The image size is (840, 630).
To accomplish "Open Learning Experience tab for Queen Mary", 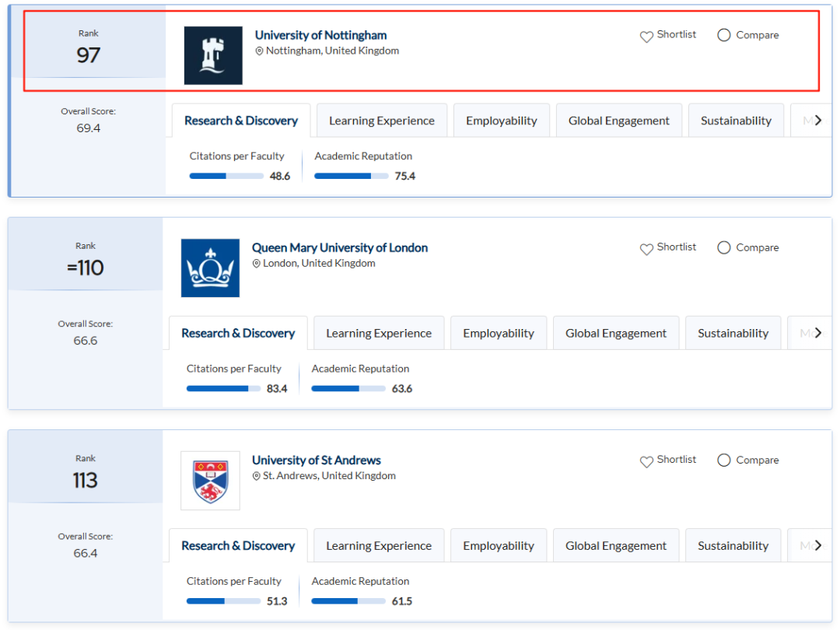I will pyautogui.click(x=379, y=333).
